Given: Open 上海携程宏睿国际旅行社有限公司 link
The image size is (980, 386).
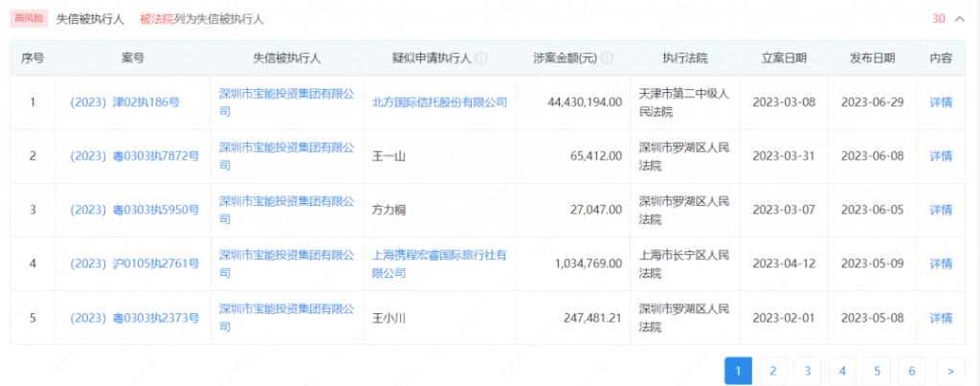Looking at the screenshot, I should [x=439, y=264].
